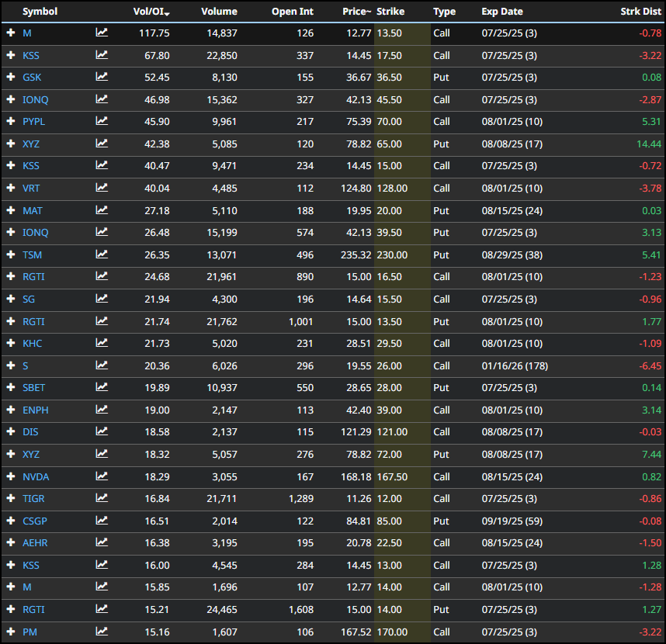Viewport: 666px width, 644px height.
Task: Expand the SBET row details
Action: click(11, 387)
